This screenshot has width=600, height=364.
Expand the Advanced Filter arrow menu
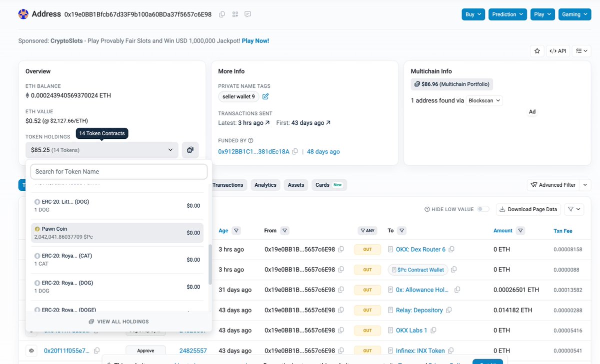click(585, 185)
